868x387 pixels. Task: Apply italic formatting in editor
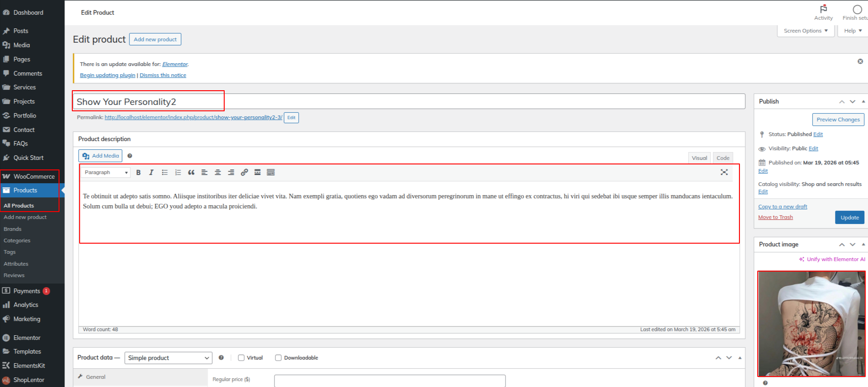(151, 173)
